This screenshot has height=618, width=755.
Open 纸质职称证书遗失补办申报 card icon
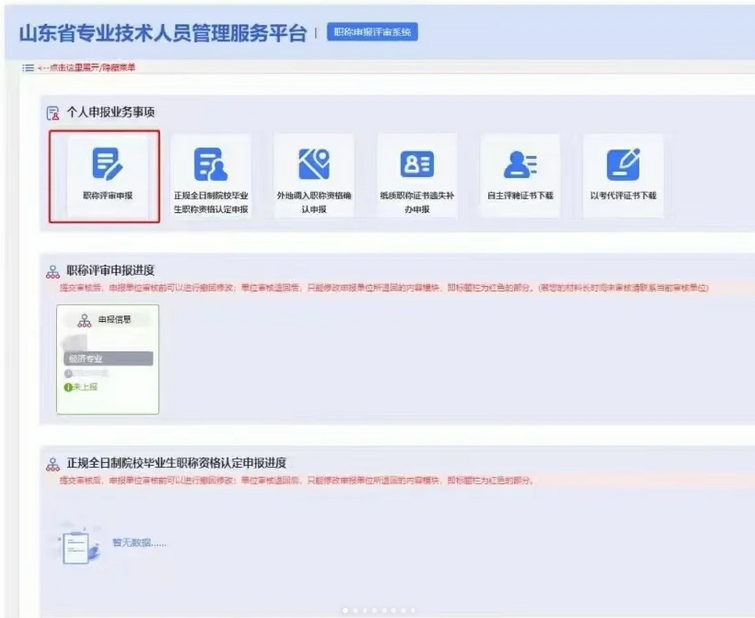tap(417, 164)
